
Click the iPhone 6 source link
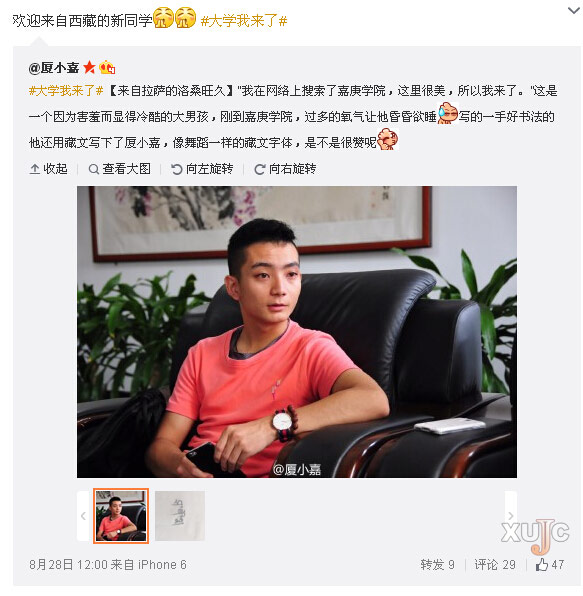[162, 565]
